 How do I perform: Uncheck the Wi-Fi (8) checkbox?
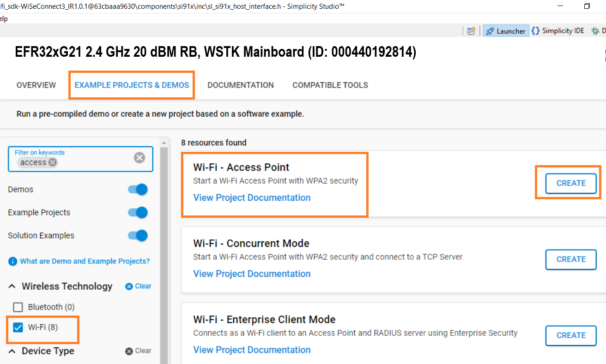18,328
